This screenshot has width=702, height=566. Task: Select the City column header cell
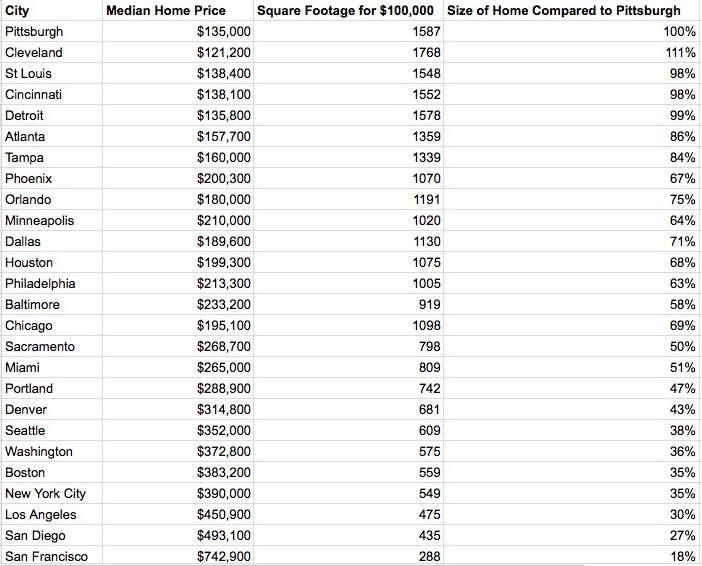coord(51,10)
